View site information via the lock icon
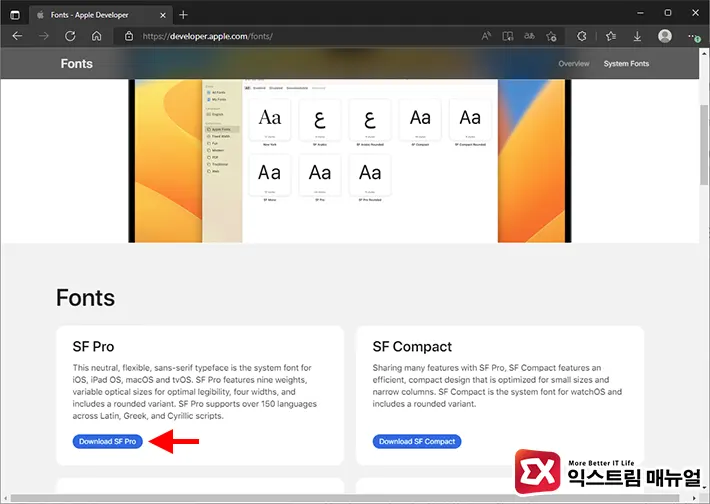 click(130, 36)
